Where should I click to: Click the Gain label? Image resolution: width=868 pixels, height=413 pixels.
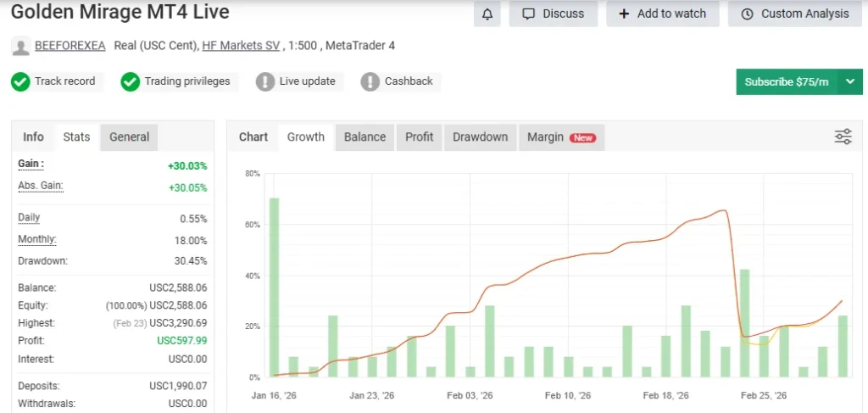31,164
